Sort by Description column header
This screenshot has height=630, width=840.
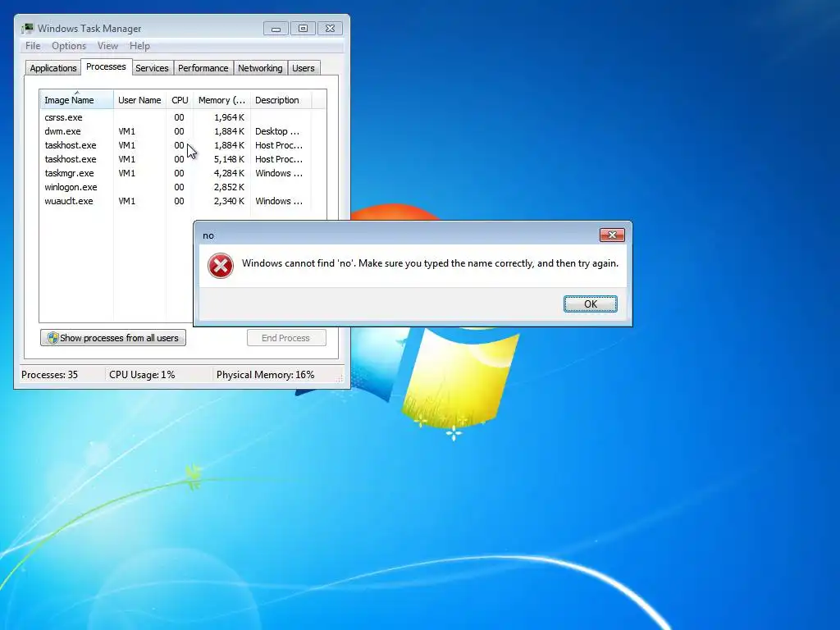[281, 100]
